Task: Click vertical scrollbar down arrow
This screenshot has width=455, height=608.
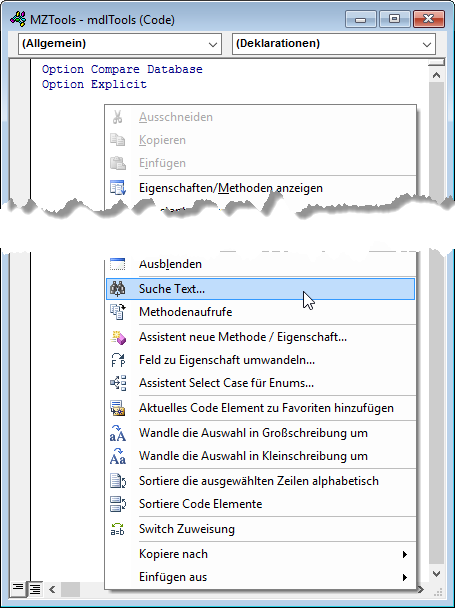Action: [436, 573]
